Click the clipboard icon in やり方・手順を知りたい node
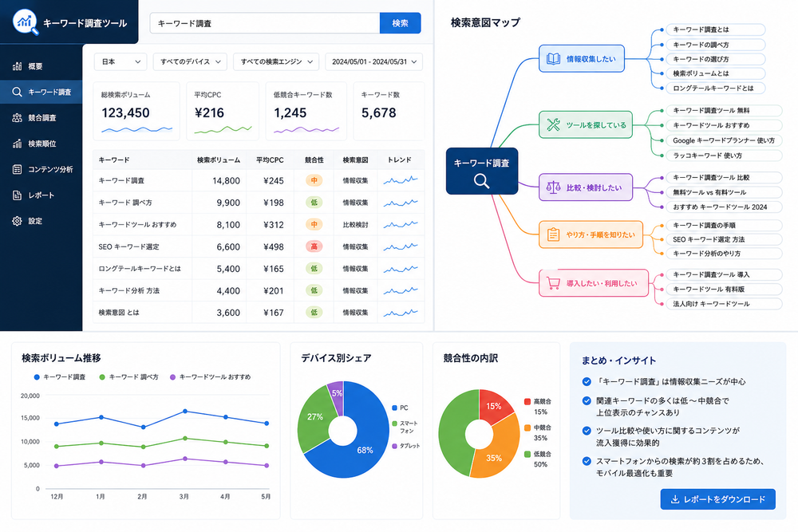This screenshot has height=532, width=798. 553,234
